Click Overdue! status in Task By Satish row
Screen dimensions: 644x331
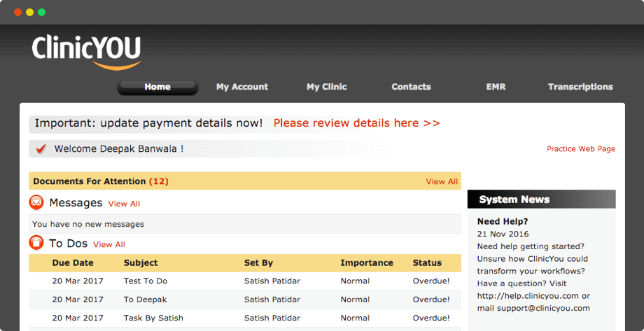pyautogui.click(x=431, y=318)
